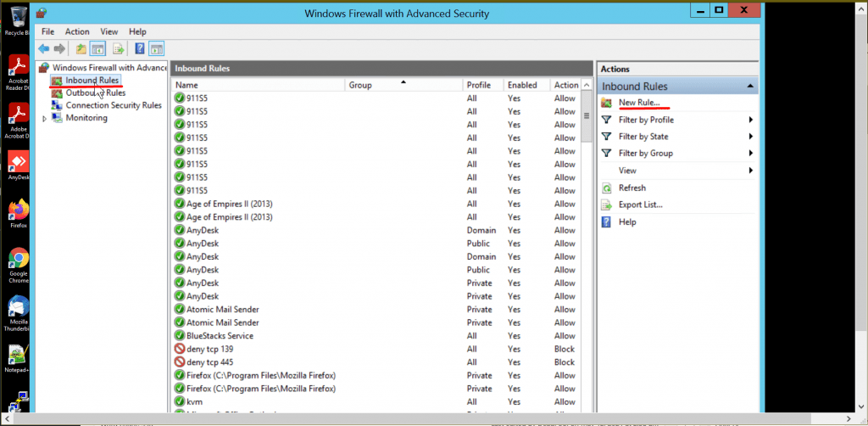Image resolution: width=868 pixels, height=426 pixels.
Task: Select Outbound Rules in the tree
Action: pyautogui.click(x=95, y=92)
